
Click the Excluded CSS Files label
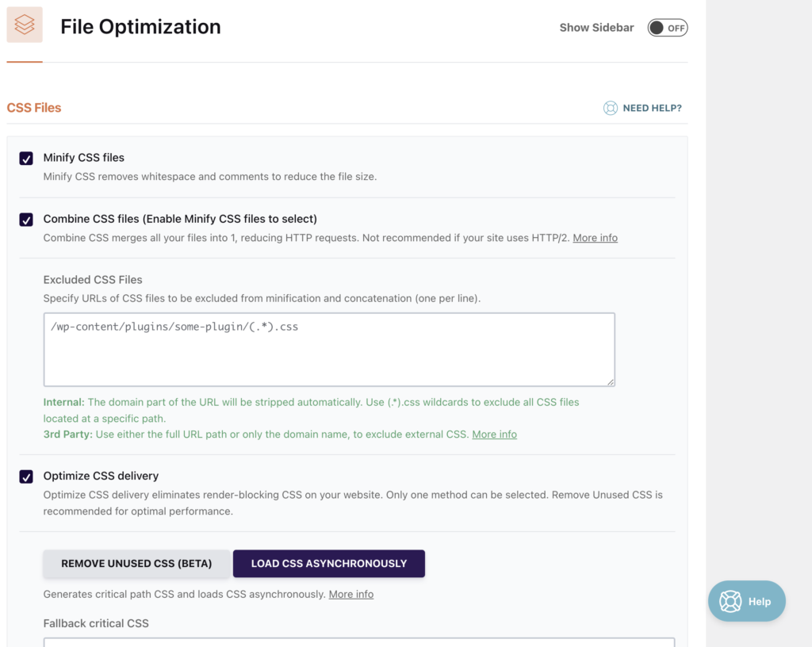pos(93,280)
